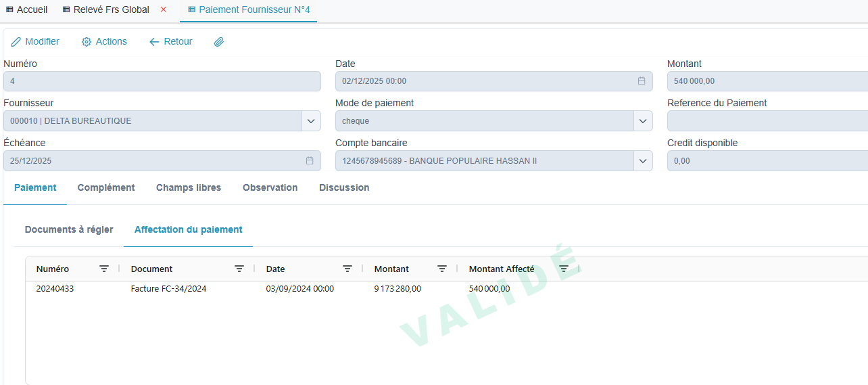This screenshot has height=385, width=868.
Task: Open the Échéance calendar icon
Action: 310,161
